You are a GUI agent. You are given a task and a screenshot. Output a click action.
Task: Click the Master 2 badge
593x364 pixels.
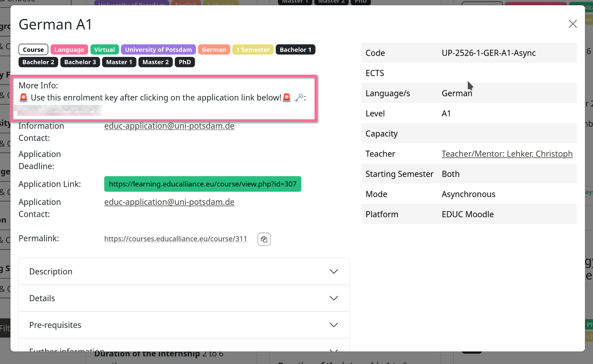(x=156, y=62)
